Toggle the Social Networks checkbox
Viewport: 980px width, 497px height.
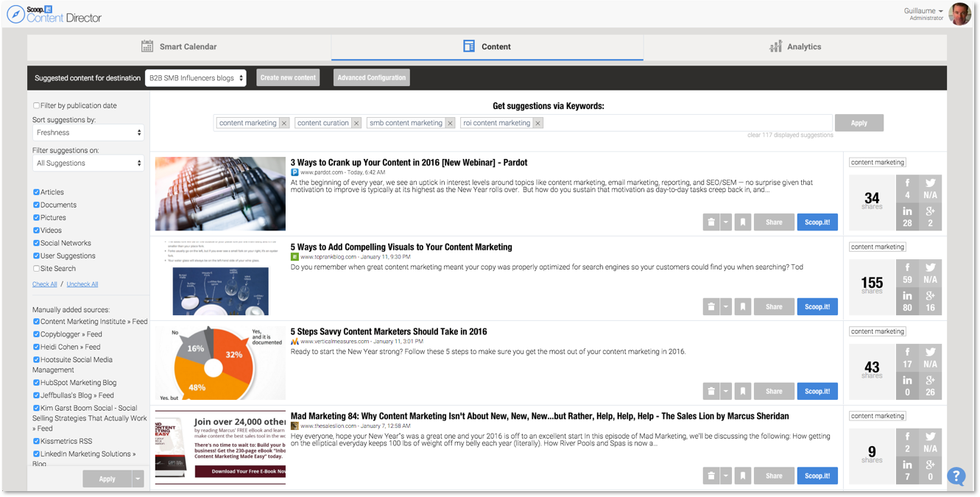(37, 244)
